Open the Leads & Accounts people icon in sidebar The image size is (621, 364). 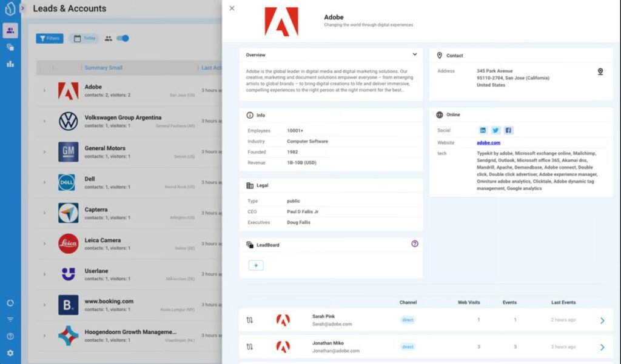[10, 30]
